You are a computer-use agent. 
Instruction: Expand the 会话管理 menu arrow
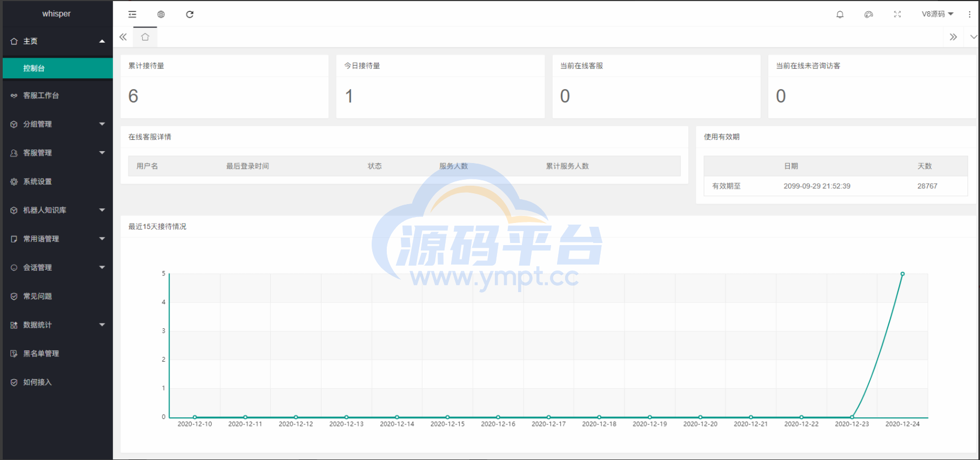[x=102, y=267]
